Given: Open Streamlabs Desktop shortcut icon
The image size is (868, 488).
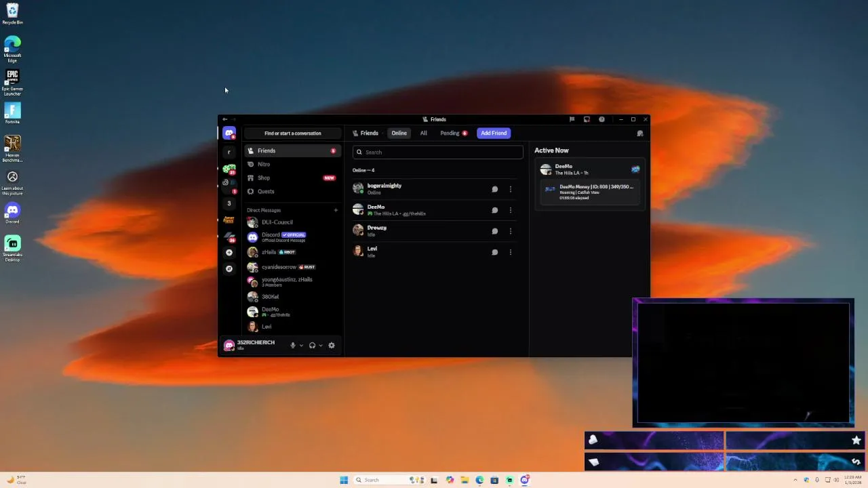Looking at the screenshot, I should tap(12, 248).
